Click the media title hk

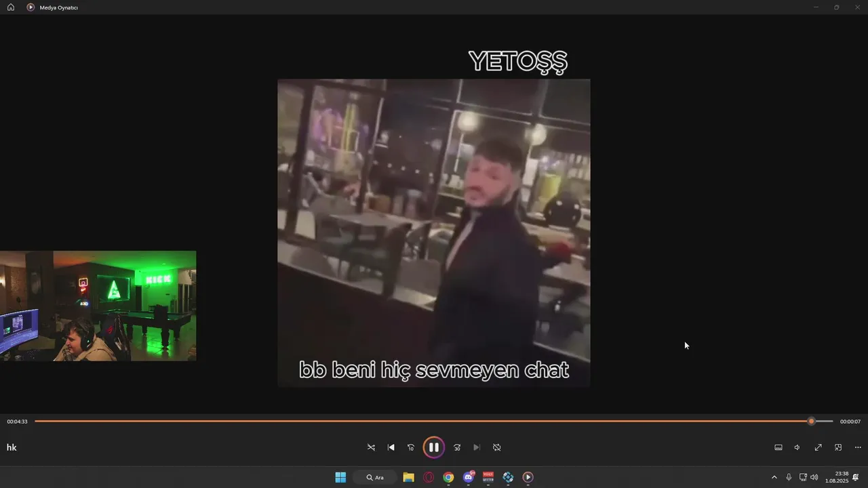click(12, 447)
